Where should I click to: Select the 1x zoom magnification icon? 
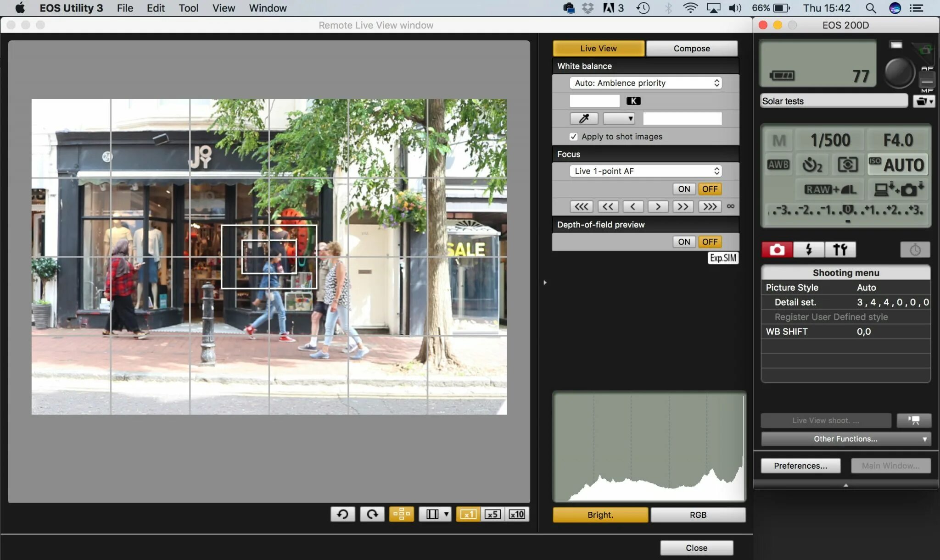click(x=468, y=514)
